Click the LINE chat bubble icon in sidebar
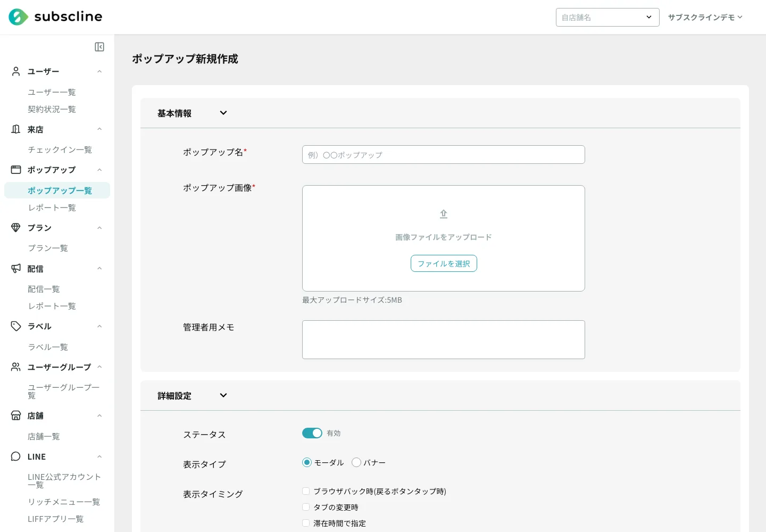 pyautogui.click(x=16, y=456)
